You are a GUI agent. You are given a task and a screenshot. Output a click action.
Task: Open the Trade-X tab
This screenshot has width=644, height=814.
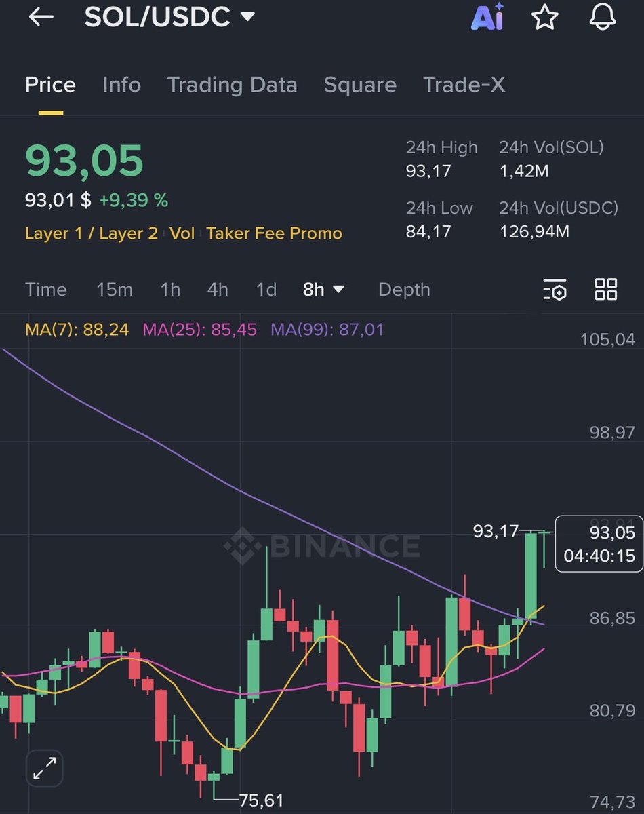464,85
